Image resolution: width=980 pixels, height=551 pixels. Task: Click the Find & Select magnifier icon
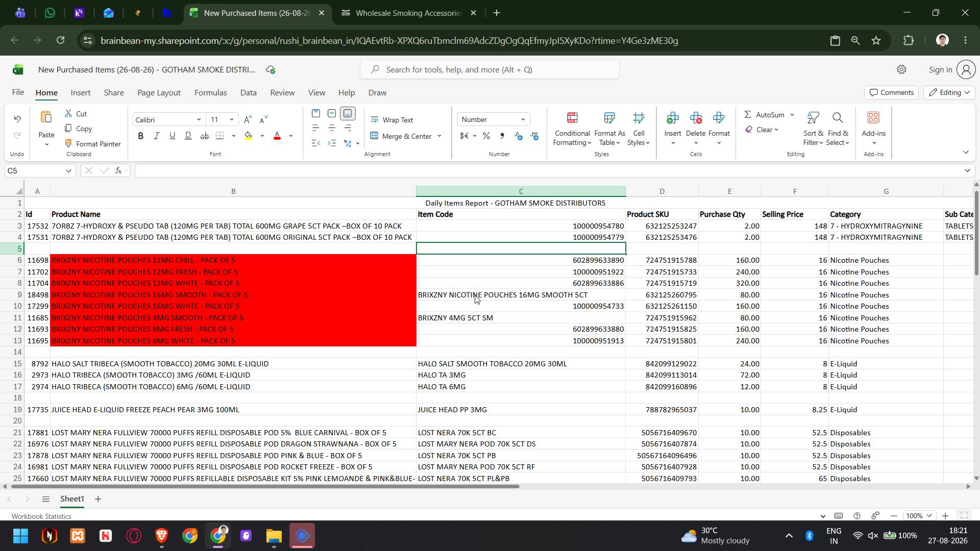[838, 118]
